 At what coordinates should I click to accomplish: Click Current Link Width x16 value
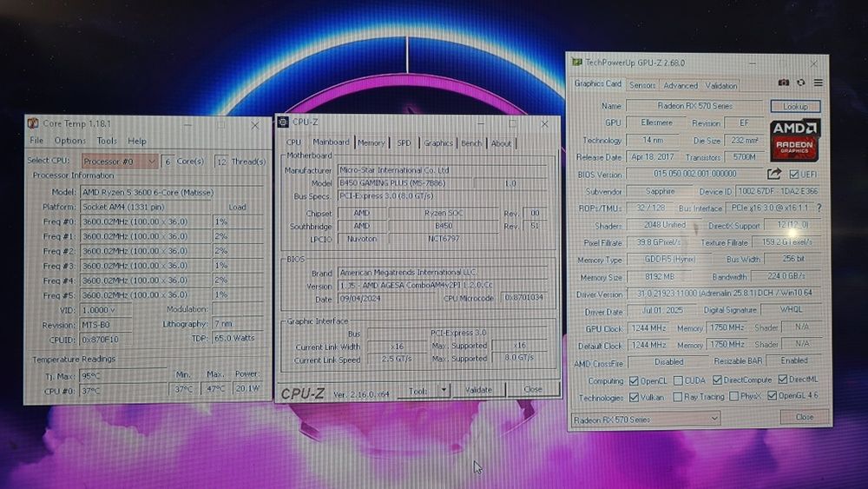397,347
